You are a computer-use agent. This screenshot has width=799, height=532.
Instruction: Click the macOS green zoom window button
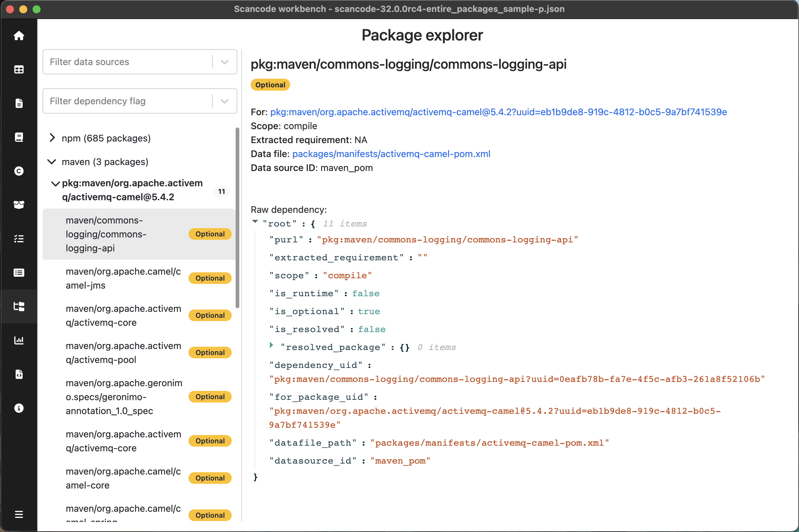click(x=37, y=9)
